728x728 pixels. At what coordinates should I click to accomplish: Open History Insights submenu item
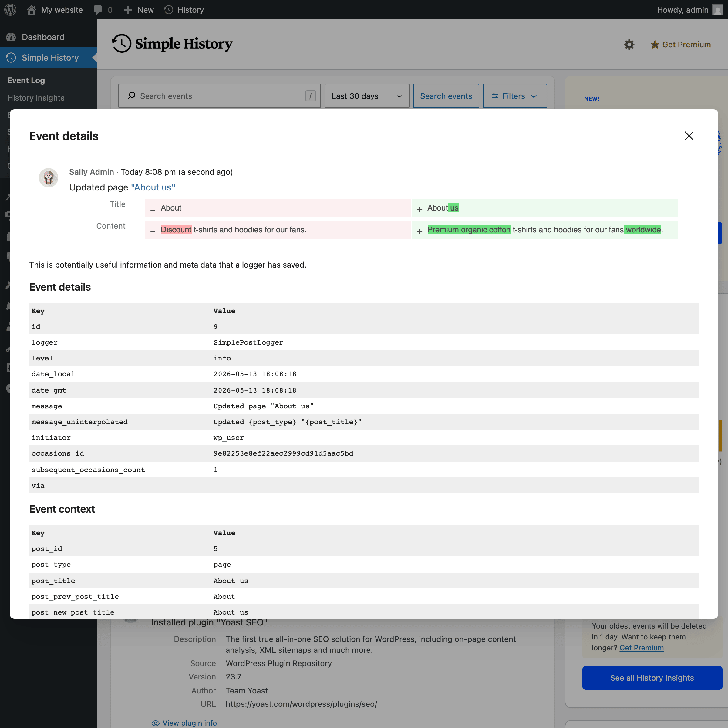pos(36,98)
